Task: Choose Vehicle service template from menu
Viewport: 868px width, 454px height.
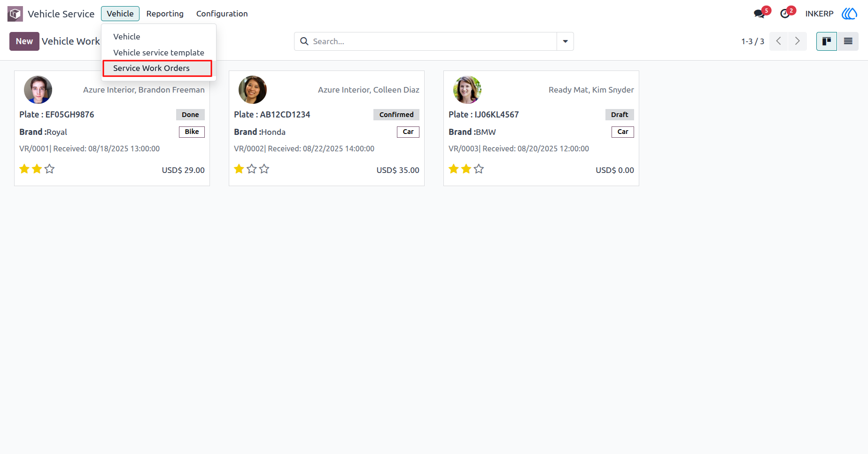Action: point(159,53)
